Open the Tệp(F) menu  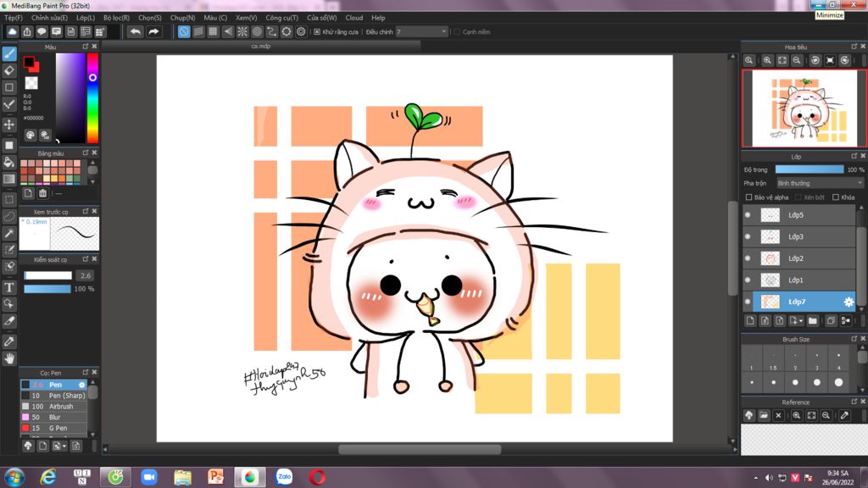click(14, 18)
